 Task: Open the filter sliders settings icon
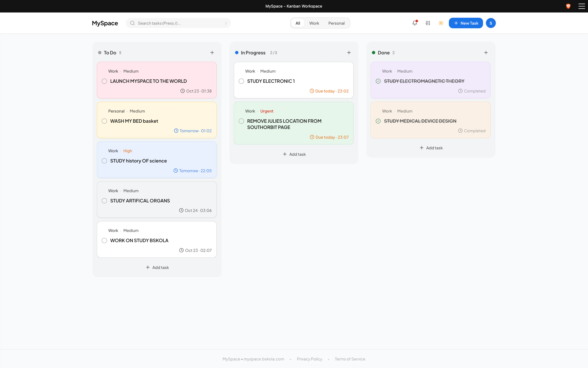[x=428, y=23]
